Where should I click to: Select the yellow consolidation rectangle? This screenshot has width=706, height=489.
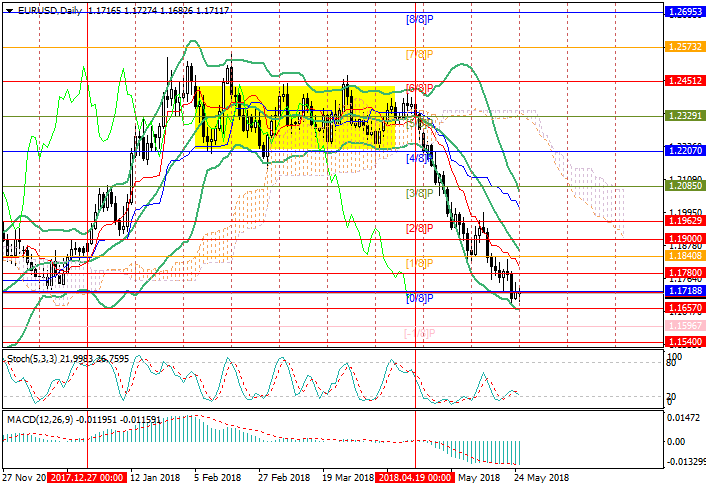click(x=300, y=117)
